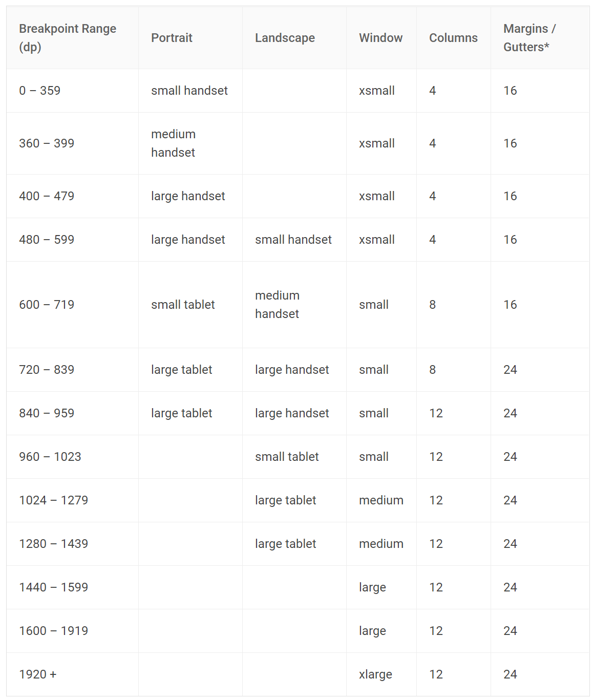Click the Landscape column header
594x700 pixels.
tap(294, 38)
